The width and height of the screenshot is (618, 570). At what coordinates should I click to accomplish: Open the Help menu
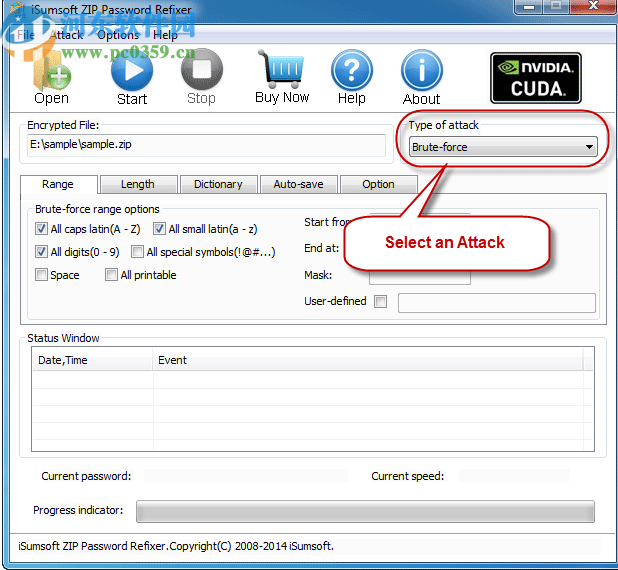[x=165, y=35]
